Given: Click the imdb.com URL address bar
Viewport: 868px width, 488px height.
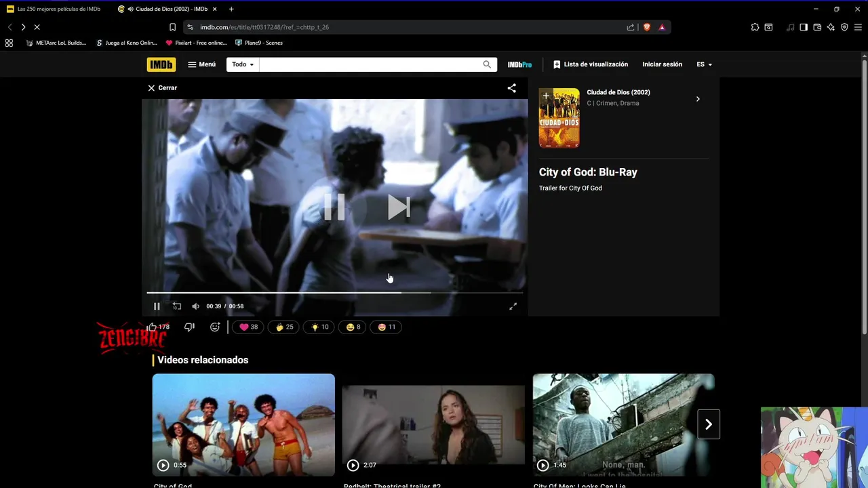Looking at the screenshot, I should (407, 27).
